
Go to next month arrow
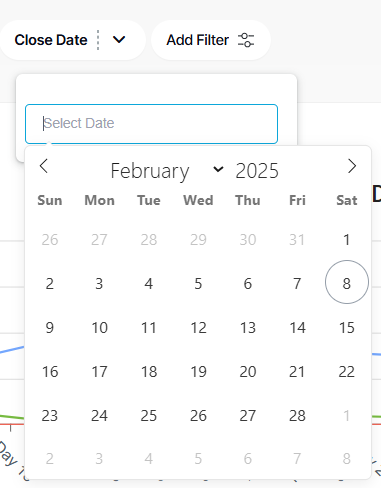[x=352, y=166]
